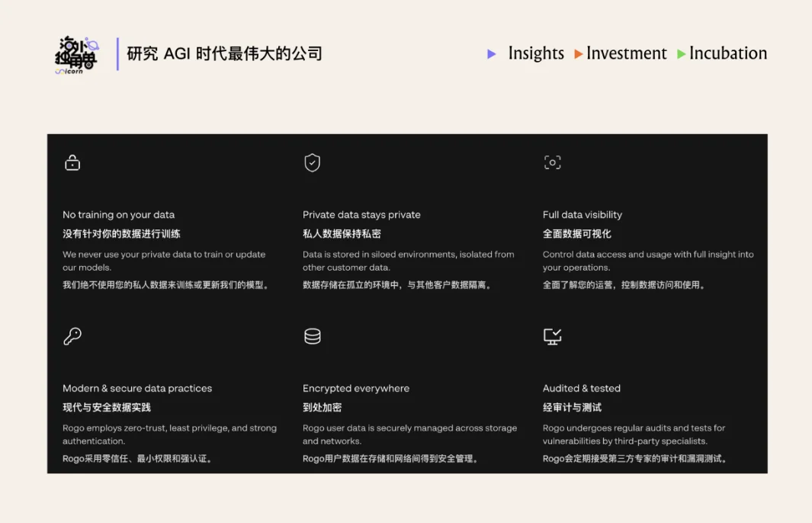Viewport: 812px width, 523px height.
Task: Click the heading "No training on your data"
Action: (x=118, y=214)
